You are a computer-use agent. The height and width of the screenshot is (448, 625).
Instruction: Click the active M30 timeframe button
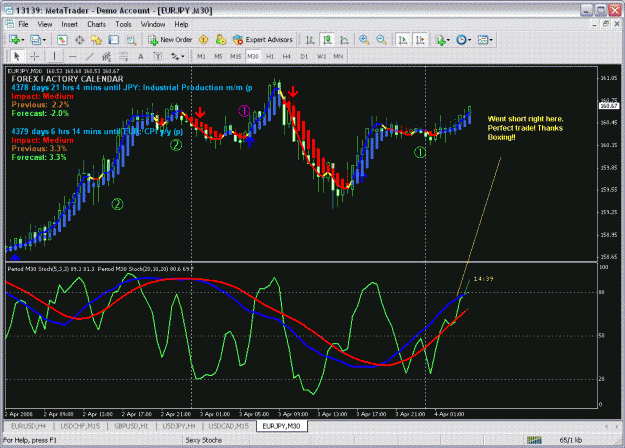tap(253, 57)
